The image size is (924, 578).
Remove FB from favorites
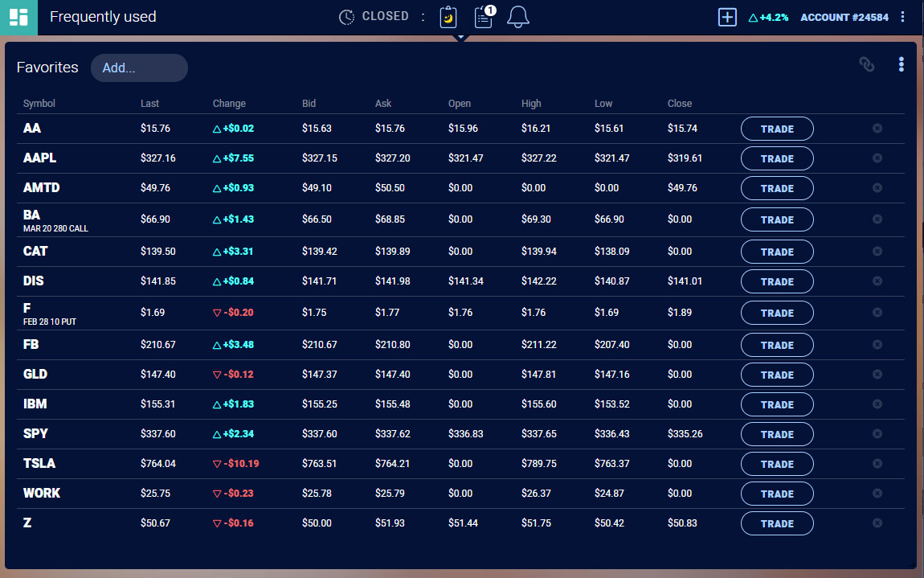pos(877,344)
